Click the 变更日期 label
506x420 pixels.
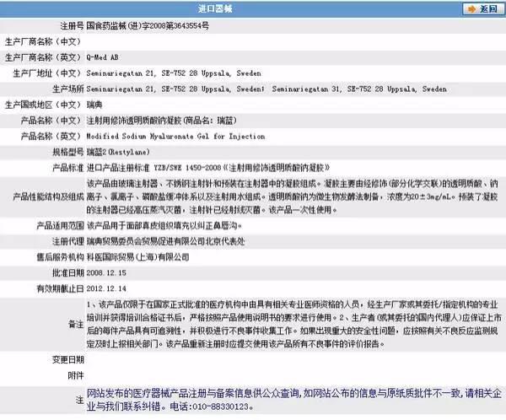[x=68, y=359]
